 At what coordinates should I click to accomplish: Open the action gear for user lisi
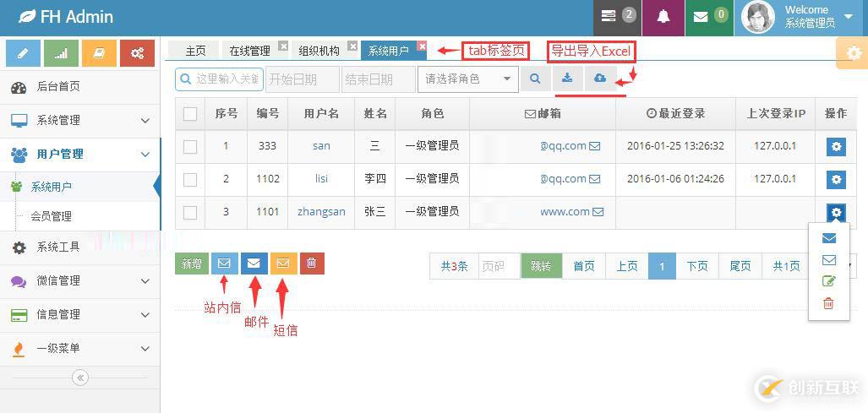pos(836,180)
